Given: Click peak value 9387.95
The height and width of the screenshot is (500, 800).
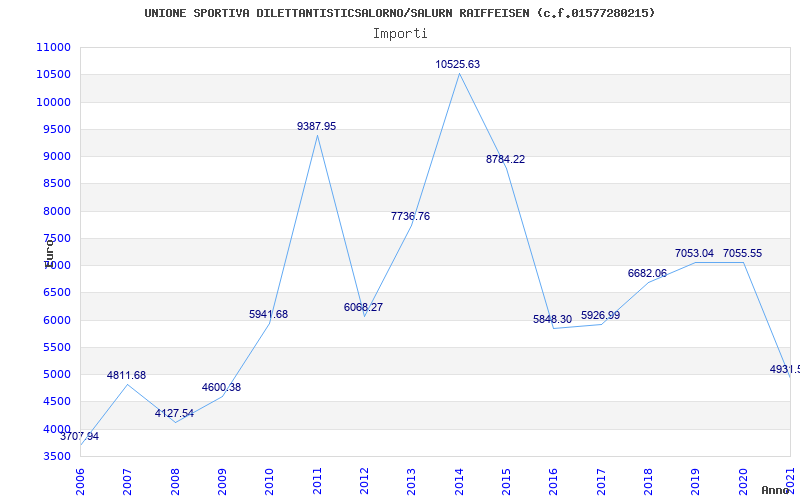Looking at the screenshot, I should (x=316, y=127).
